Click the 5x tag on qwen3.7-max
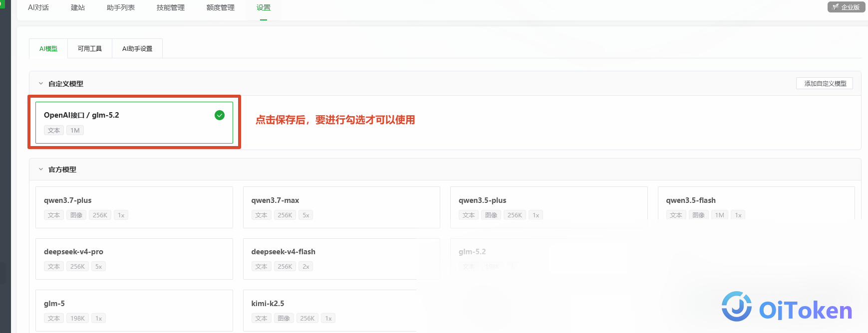Viewport: 868px width, 333px height. click(306, 215)
